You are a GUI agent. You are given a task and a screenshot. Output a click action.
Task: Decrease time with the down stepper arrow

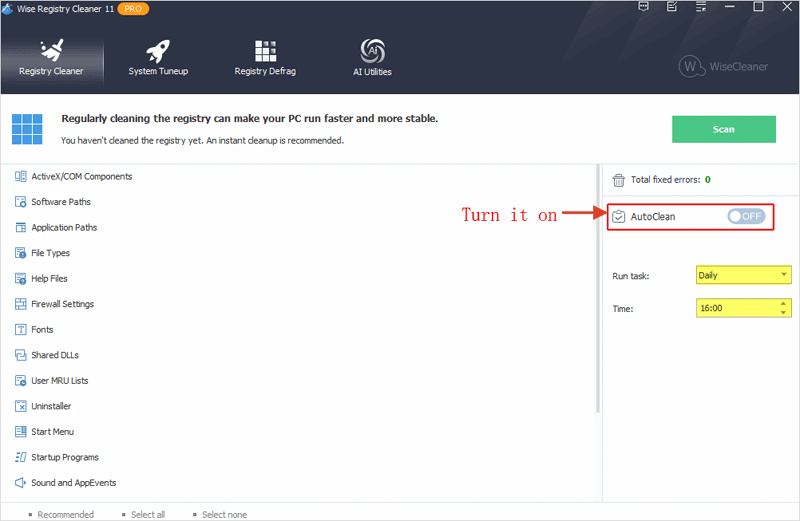[x=783, y=312]
